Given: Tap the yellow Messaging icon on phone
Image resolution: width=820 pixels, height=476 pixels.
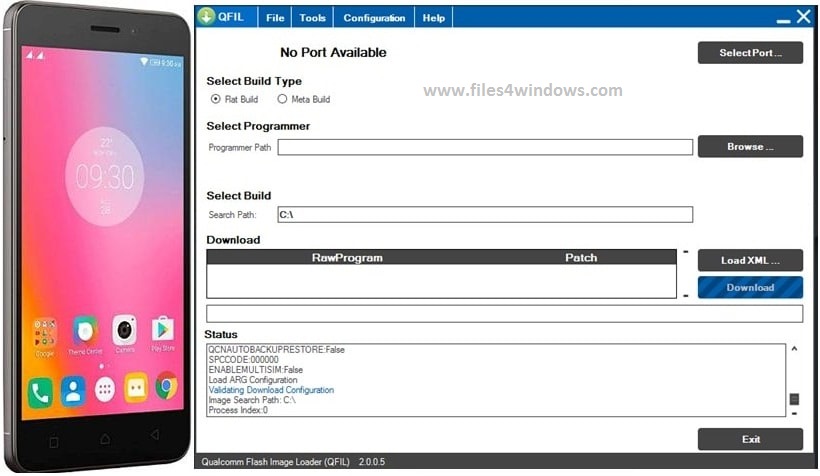Looking at the screenshot, I should [136, 388].
